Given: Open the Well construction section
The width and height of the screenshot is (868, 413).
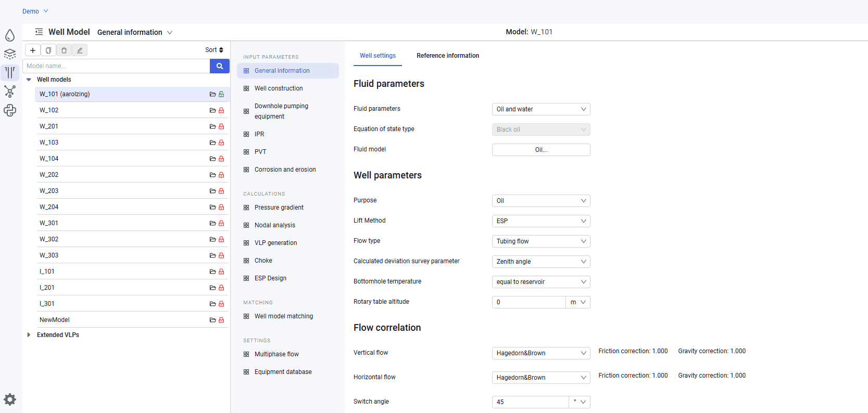Looking at the screenshot, I should [288, 88].
